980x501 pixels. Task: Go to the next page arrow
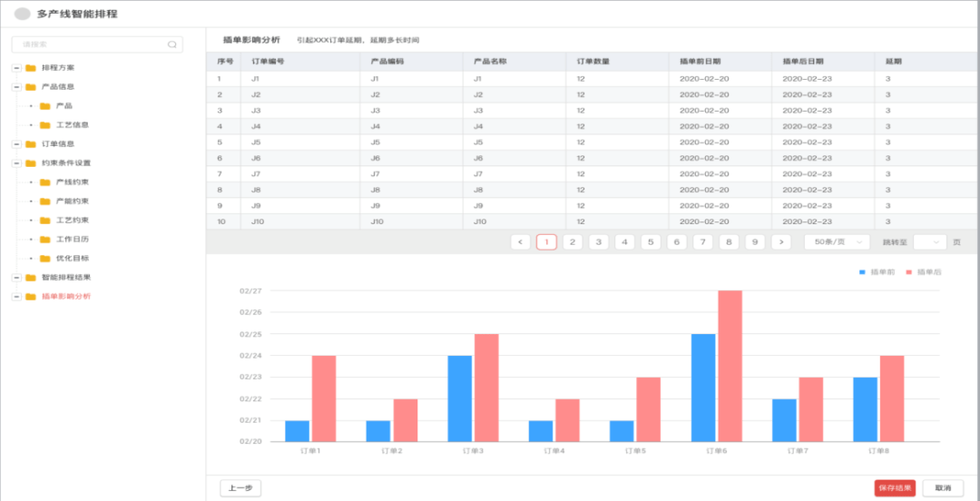[x=781, y=242]
